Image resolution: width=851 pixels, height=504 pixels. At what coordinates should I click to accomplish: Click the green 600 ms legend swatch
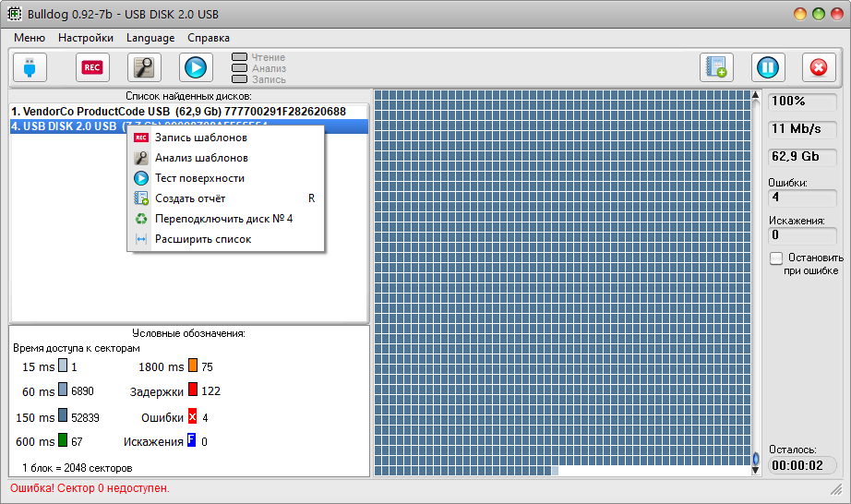point(63,439)
